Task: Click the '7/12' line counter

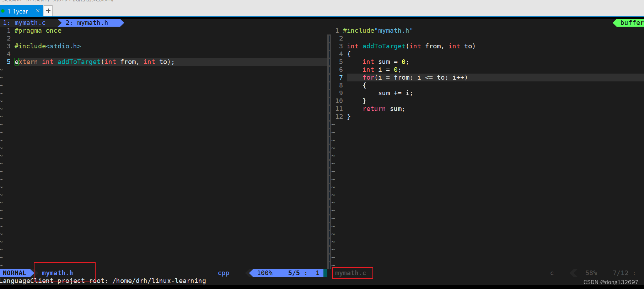Action: pyautogui.click(x=621, y=273)
